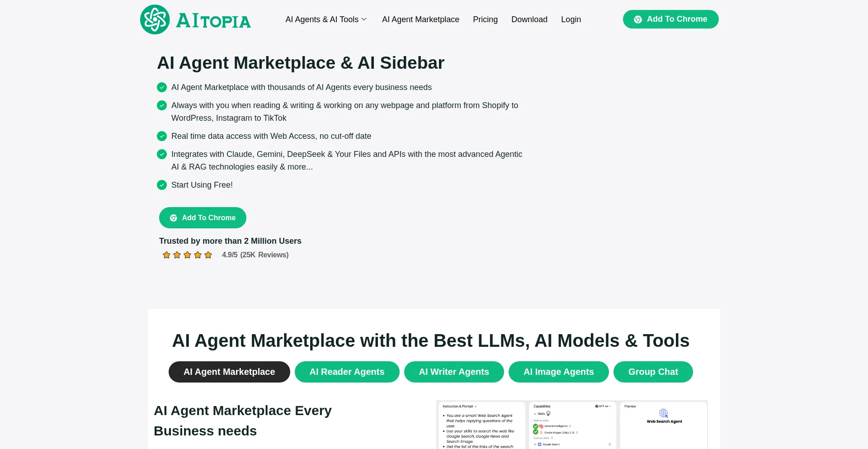Screen dimensions: 868x449
Task: Collapse the Skills section chevron
Action: (535, 414)
